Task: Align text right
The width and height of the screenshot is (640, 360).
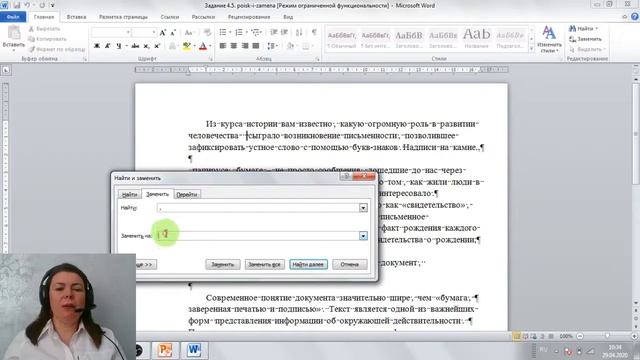Action: point(244,46)
